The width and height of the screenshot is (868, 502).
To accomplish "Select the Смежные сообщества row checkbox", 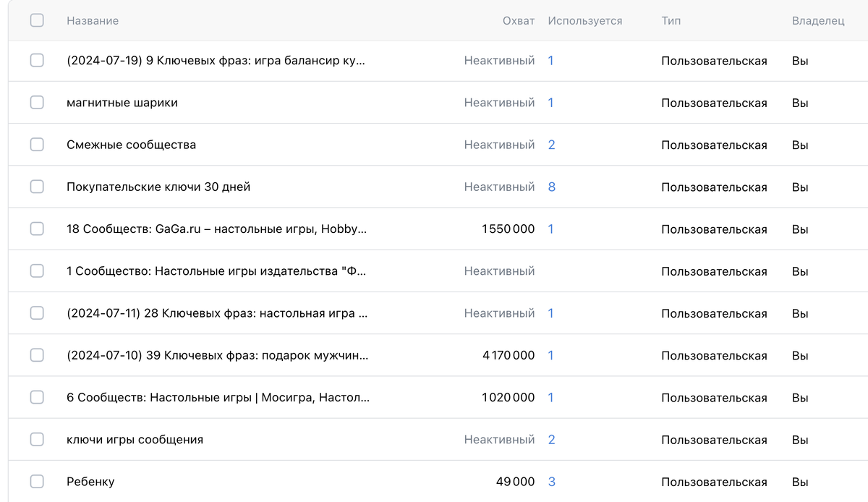I will click(37, 145).
